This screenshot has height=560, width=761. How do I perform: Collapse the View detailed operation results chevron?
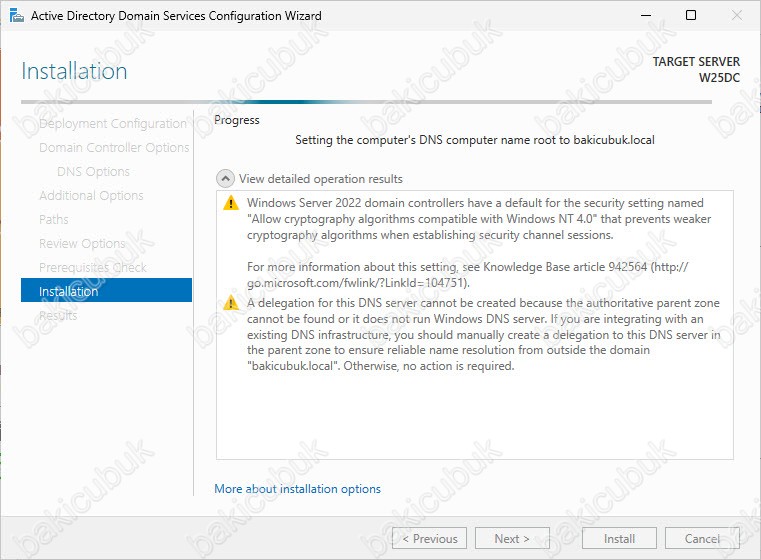225,179
